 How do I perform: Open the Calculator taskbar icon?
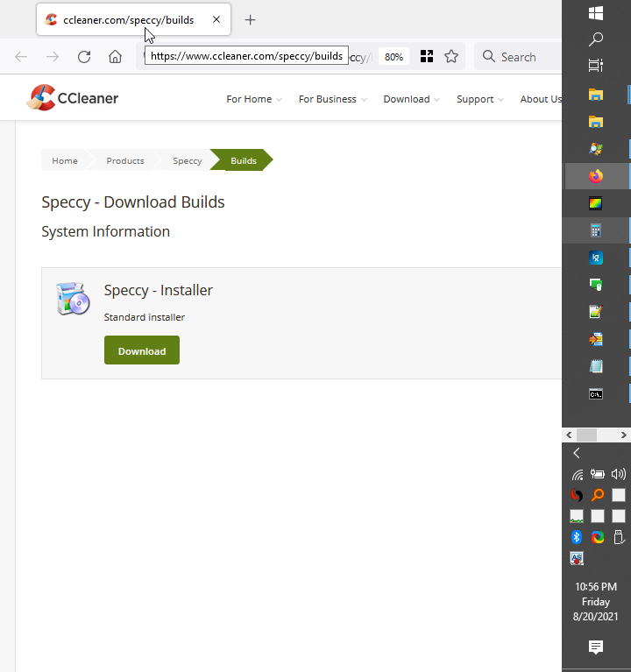[596, 230]
